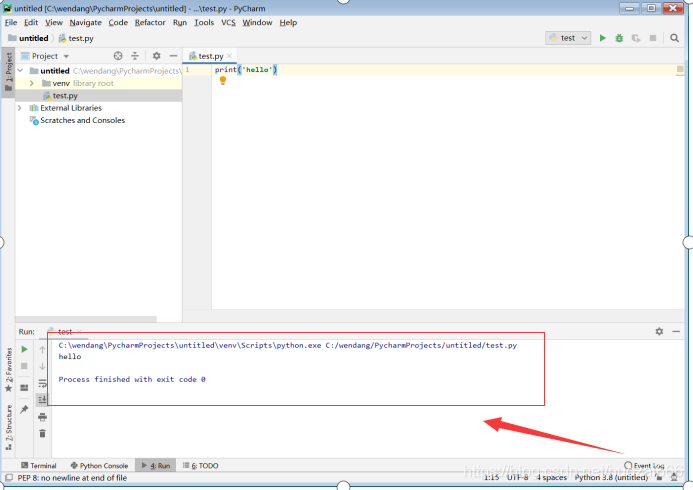The width and height of the screenshot is (693, 490).
Task: Go up the stack trace arrow
Action: [x=42, y=349]
